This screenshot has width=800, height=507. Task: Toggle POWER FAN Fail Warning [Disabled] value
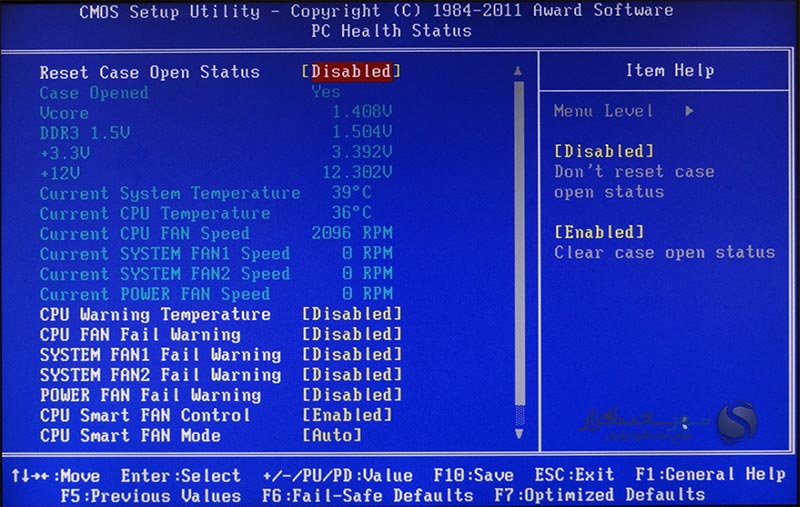coord(352,394)
